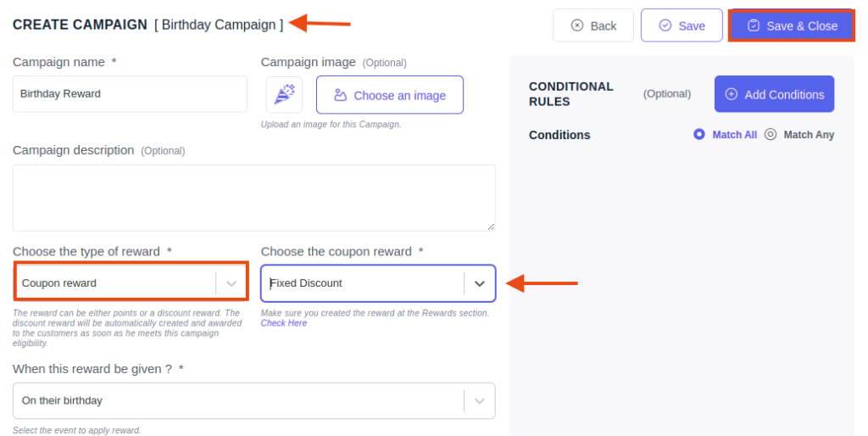Click the checkmark circle icon on Save
The width and height of the screenshot is (868, 436).
[665, 25]
